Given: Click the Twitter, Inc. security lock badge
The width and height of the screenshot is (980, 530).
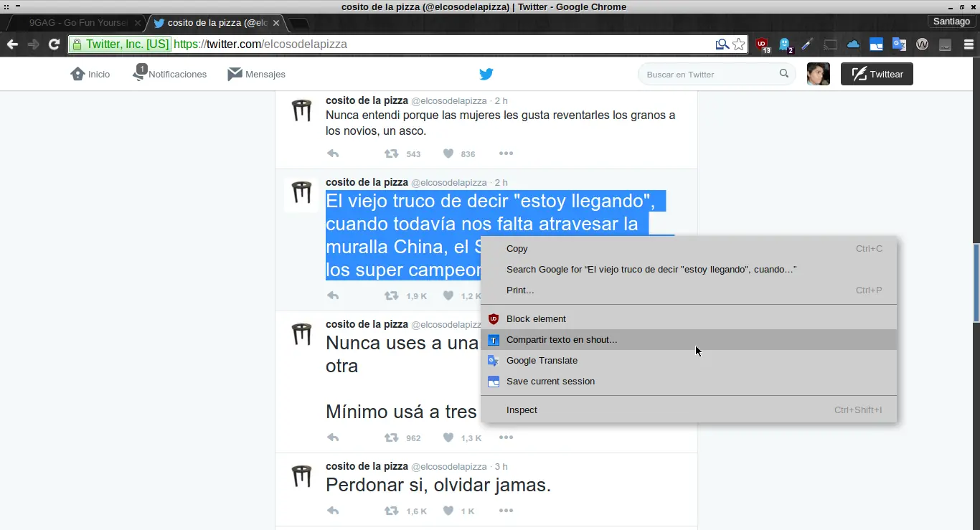Looking at the screenshot, I should point(121,44).
